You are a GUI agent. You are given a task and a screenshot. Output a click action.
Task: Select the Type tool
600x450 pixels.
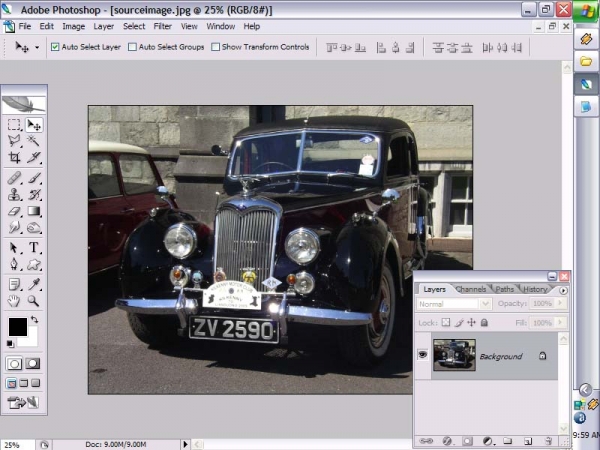point(34,248)
